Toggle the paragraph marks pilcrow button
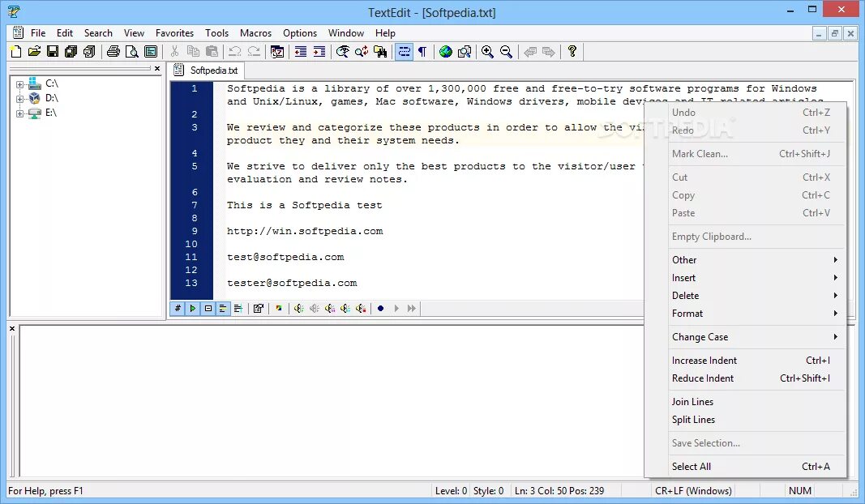Screen dimensions: 865x504 422,52
